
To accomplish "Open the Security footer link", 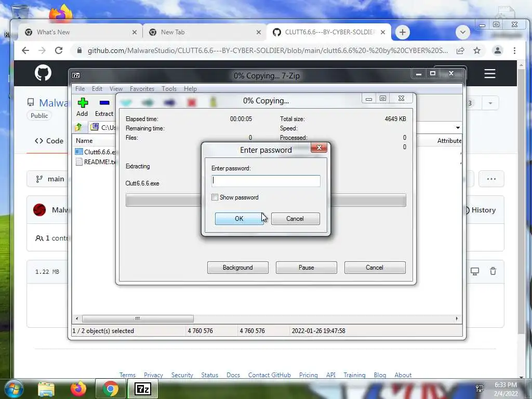I will [x=182, y=375].
